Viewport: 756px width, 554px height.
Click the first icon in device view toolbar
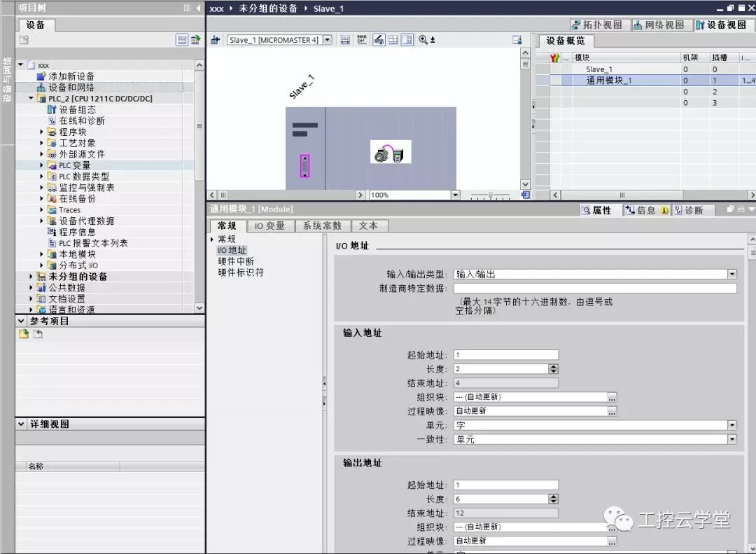tap(215, 40)
